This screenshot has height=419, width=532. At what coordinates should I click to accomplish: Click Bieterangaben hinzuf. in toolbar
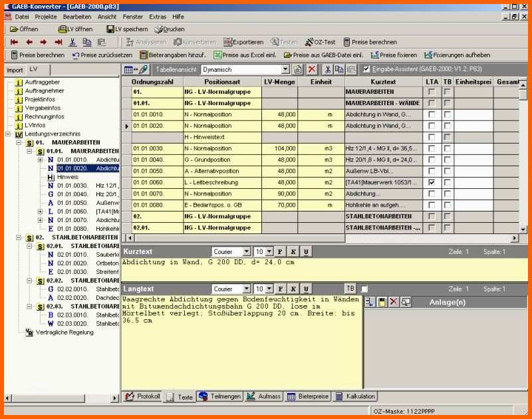173,55
